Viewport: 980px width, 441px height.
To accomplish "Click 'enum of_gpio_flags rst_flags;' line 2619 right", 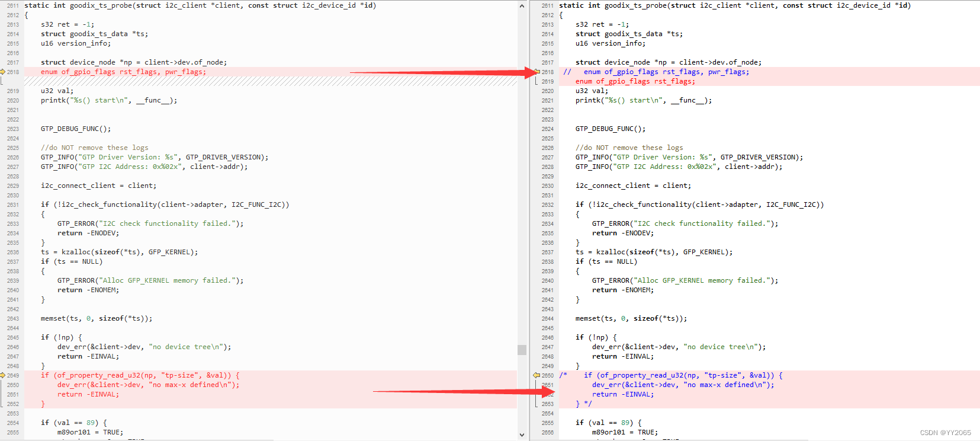I will 635,81.
